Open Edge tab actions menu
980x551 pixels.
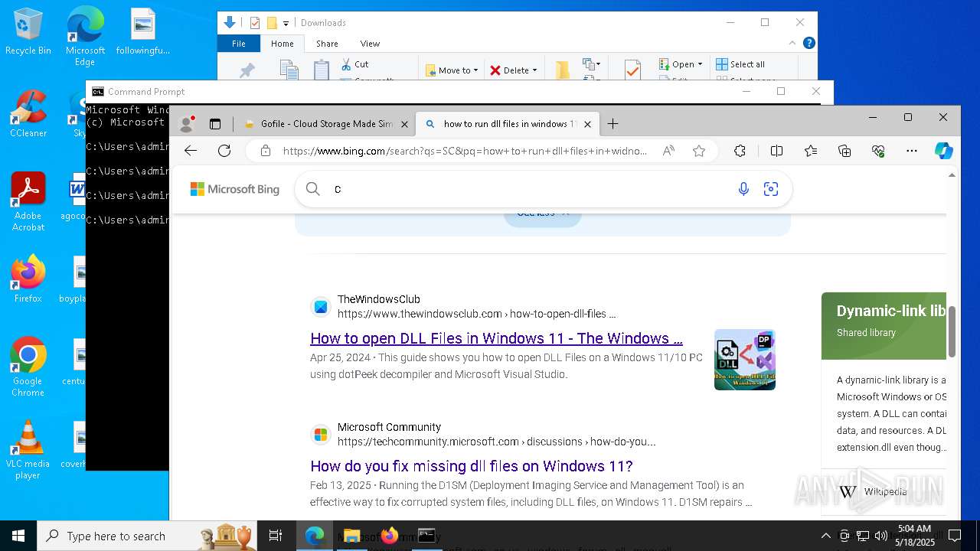tap(215, 123)
